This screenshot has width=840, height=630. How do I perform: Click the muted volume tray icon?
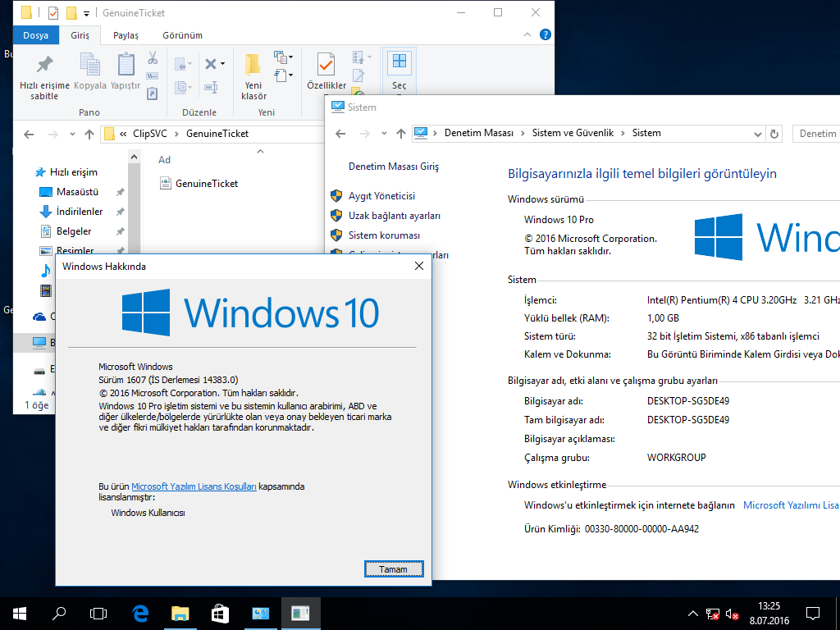tap(733, 614)
